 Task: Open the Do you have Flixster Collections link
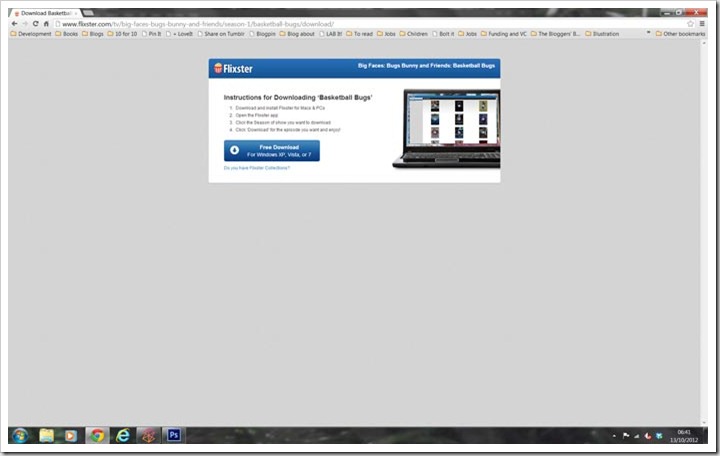pyautogui.click(x=257, y=168)
